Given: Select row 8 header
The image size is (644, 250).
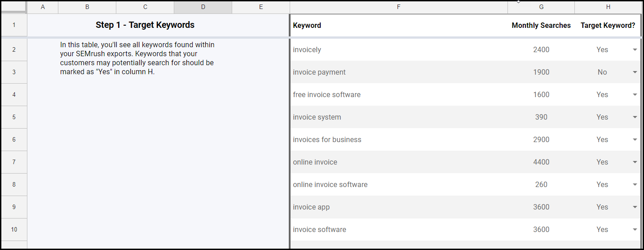Looking at the screenshot, I should [x=14, y=184].
